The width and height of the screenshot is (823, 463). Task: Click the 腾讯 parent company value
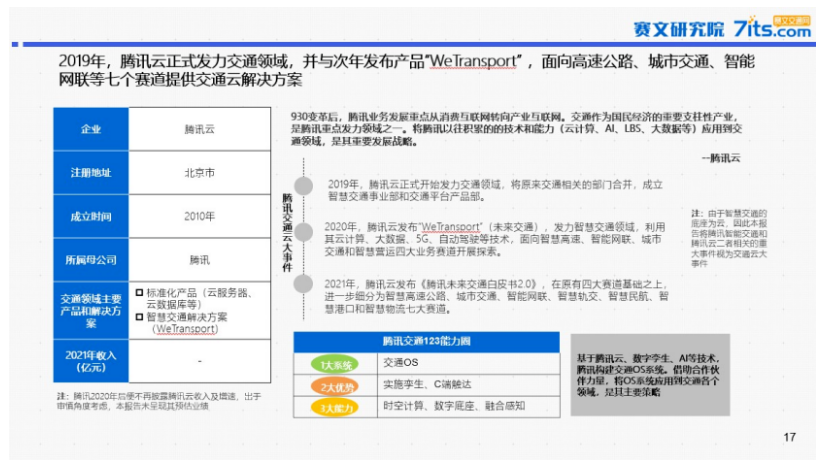click(x=199, y=260)
